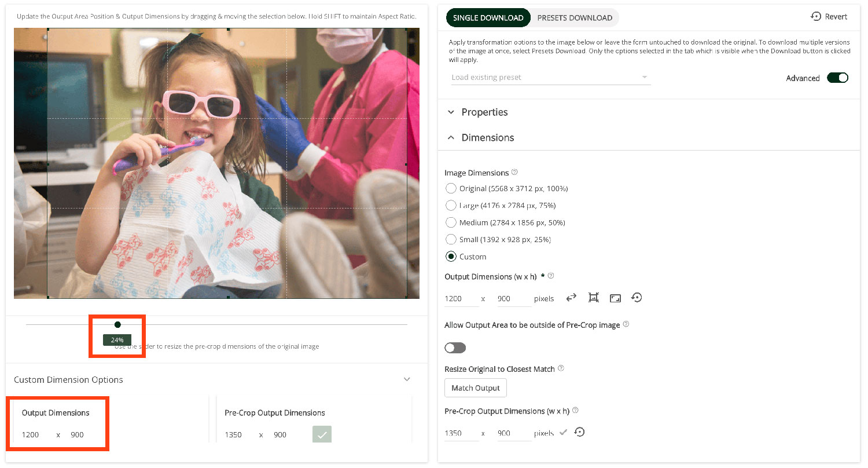The image size is (868, 468).
Task: Click the Revert button
Action: pyautogui.click(x=829, y=17)
